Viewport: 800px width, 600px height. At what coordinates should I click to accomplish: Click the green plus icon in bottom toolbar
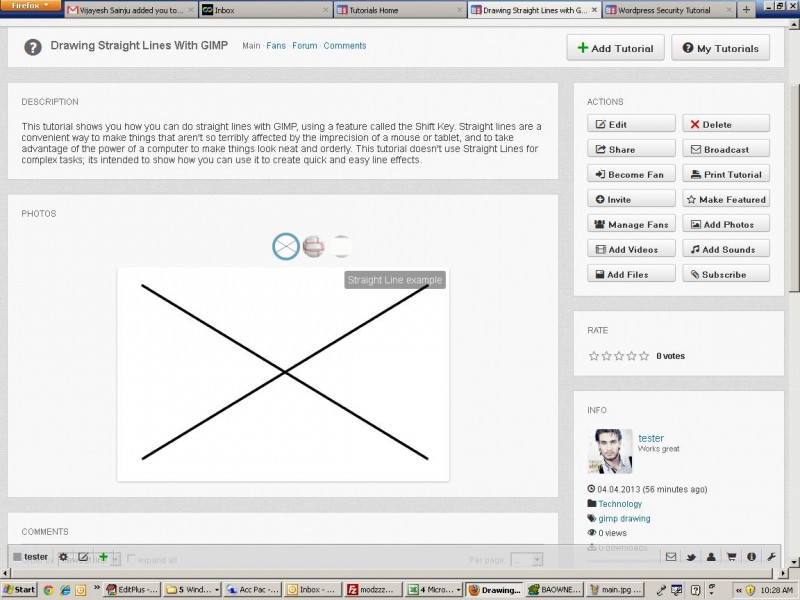point(103,557)
